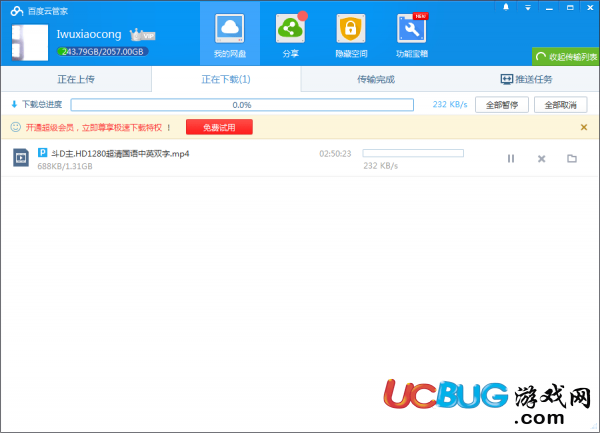
Task: Click 全部取消 button
Action: pos(561,104)
